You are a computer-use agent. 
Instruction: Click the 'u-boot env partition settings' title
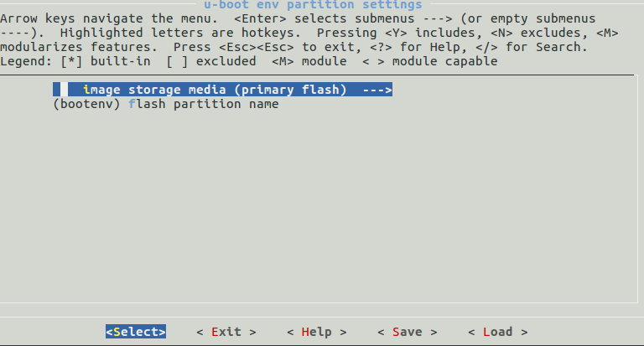click(x=313, y=4)
